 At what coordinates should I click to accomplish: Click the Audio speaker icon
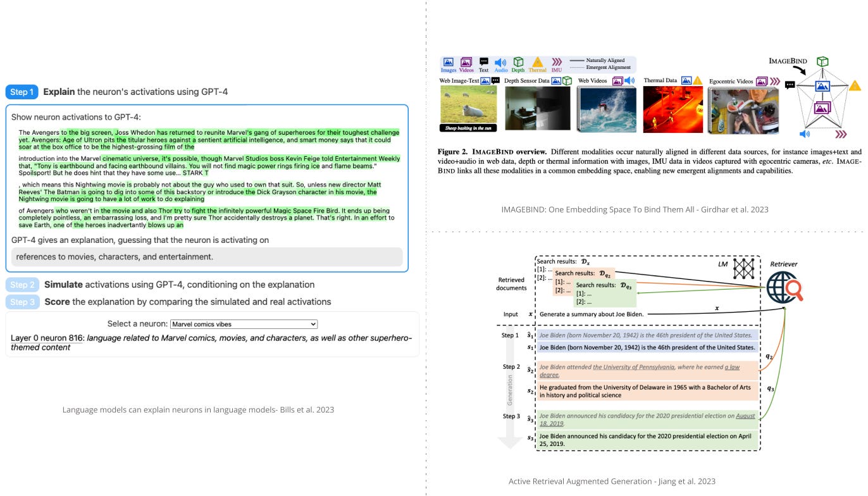500,61
